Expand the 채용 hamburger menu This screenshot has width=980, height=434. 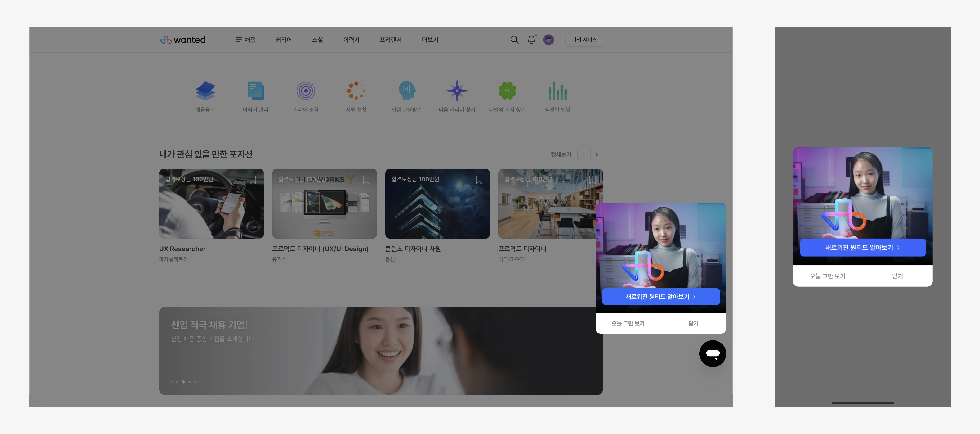(x=245, y=40)
